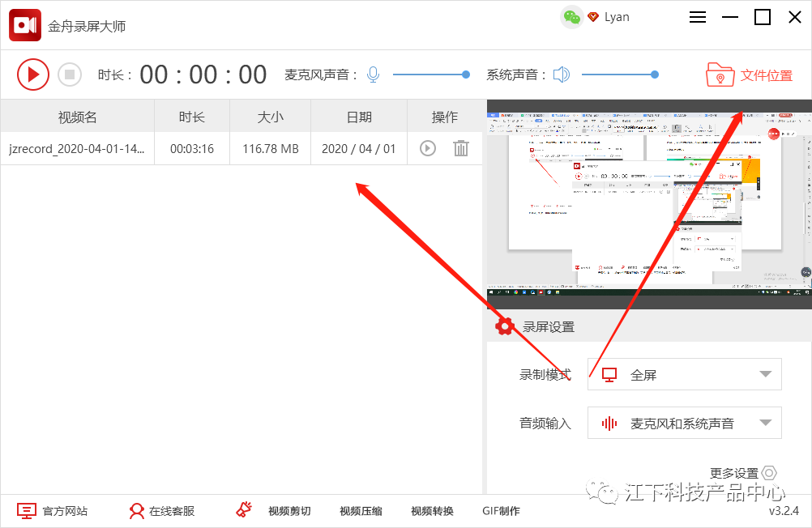
Task: Open the 文件位置 file location folder
Action: click(750, 75)
